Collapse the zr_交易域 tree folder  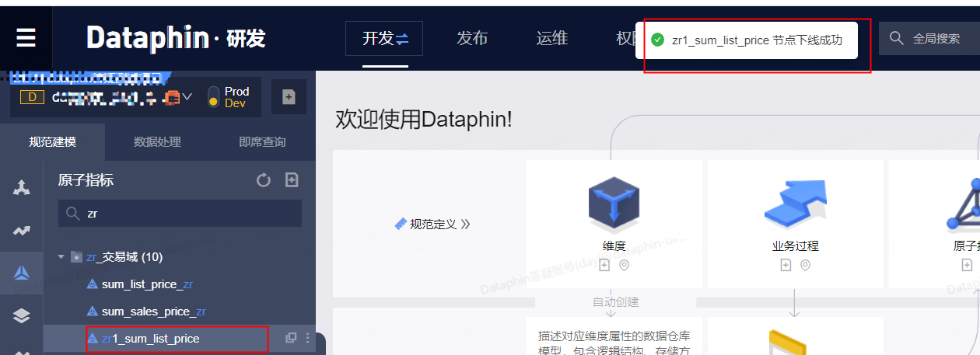61,256
